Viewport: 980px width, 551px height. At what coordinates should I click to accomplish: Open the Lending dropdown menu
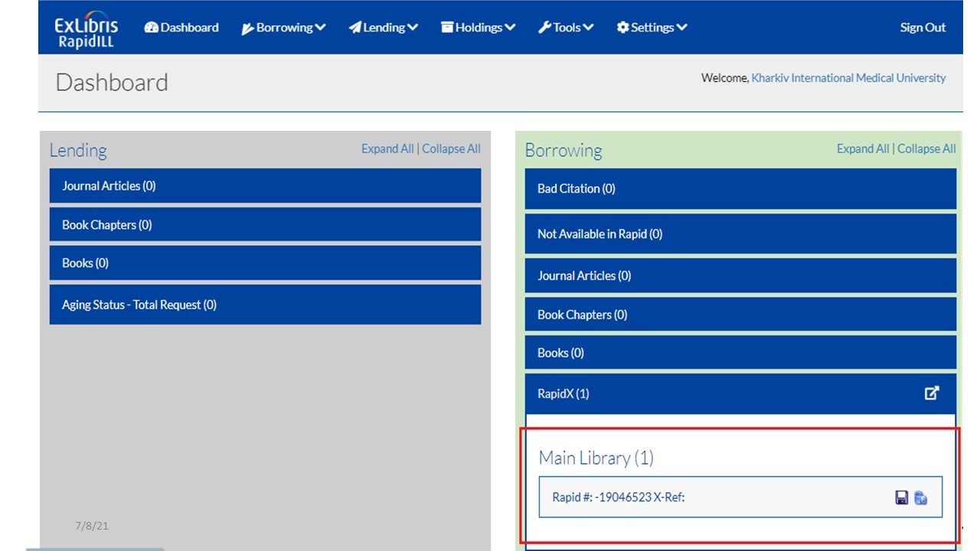pyautogui.click(x=384, y=28)
